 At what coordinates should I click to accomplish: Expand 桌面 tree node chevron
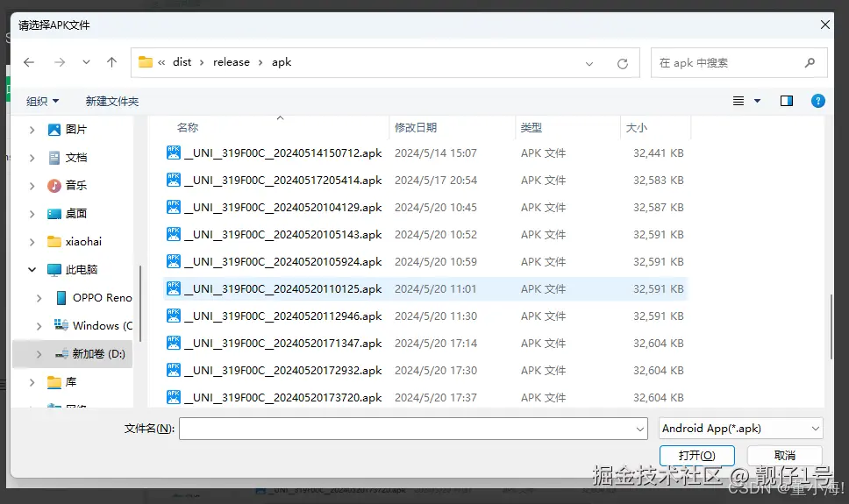tap(32, 214)
